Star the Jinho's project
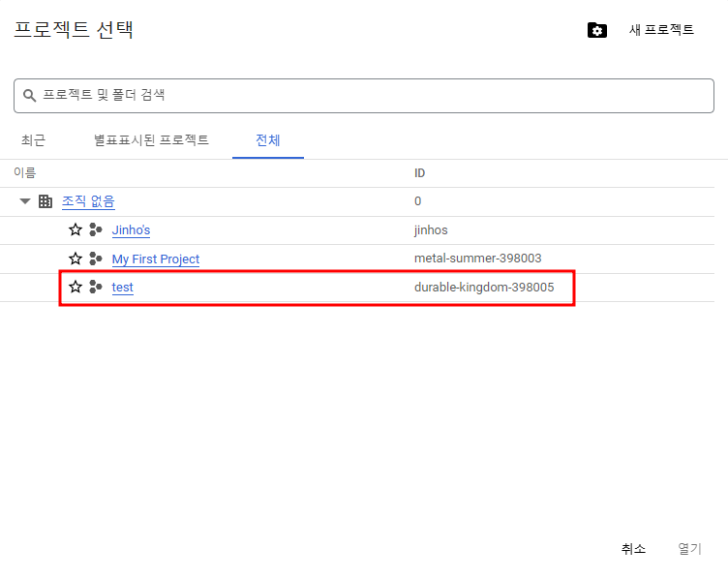 [76, 229]
